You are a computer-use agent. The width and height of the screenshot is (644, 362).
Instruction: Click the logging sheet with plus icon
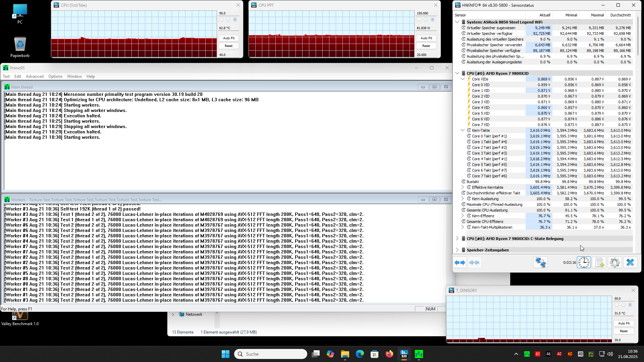599,262
